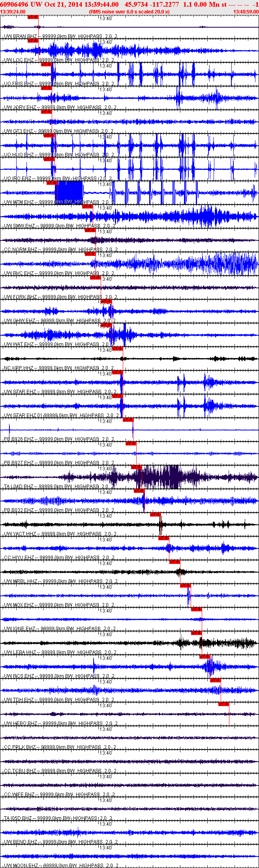Click the end time 13:40:59.00 label
Screen dimensions: 259x868
coord(246,12)
